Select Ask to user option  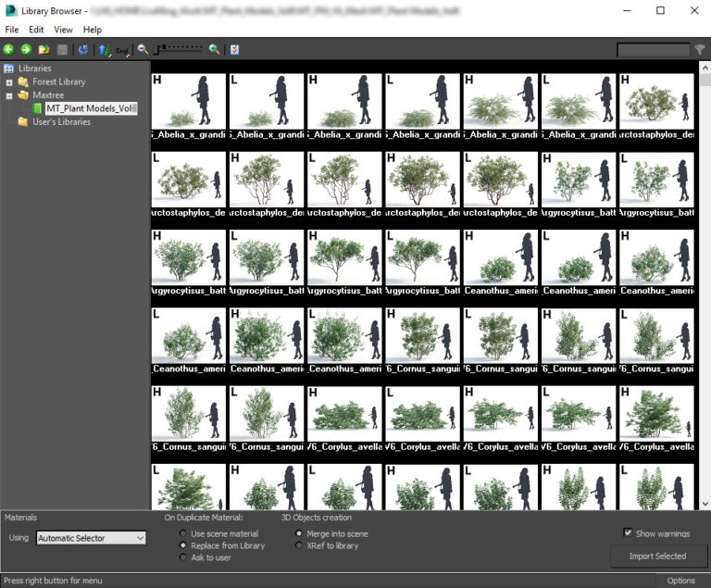click(x=182, y=557)
